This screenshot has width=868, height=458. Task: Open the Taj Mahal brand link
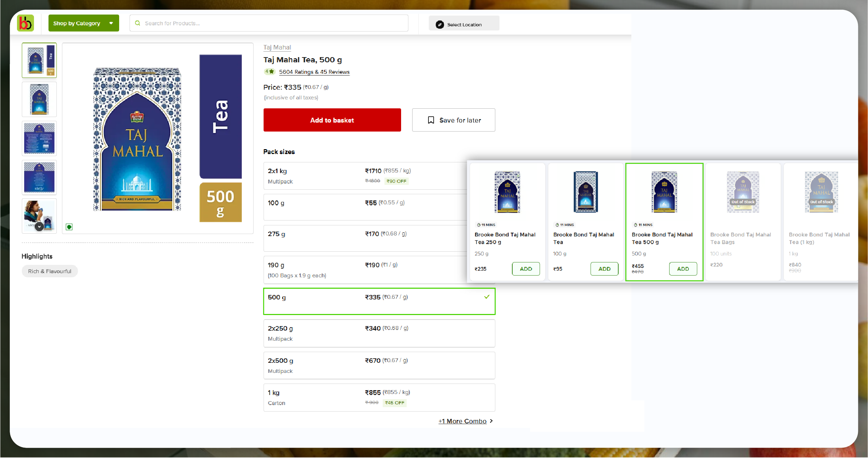[x=277, y=47]
